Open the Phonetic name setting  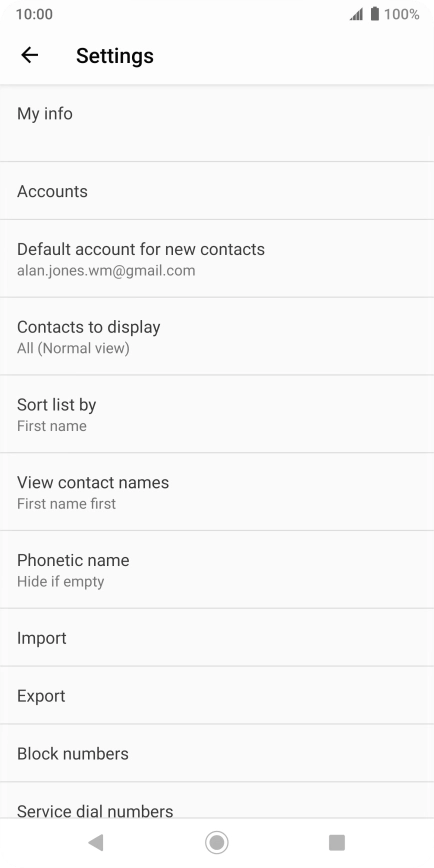(x=217, y=570)
